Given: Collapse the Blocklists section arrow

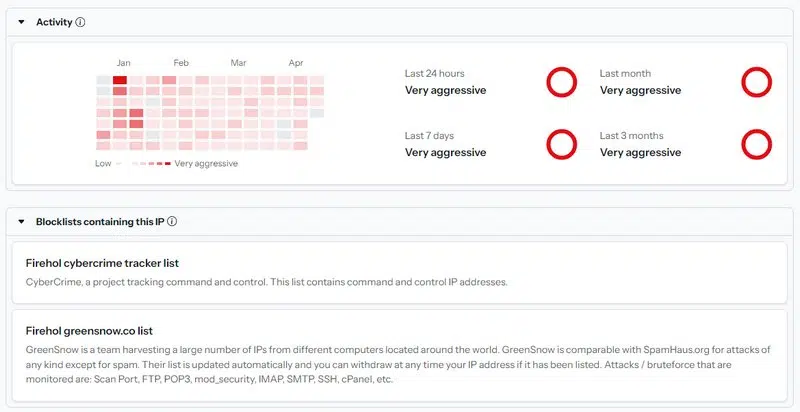Looking at the screenshot, I should [21, 222].
